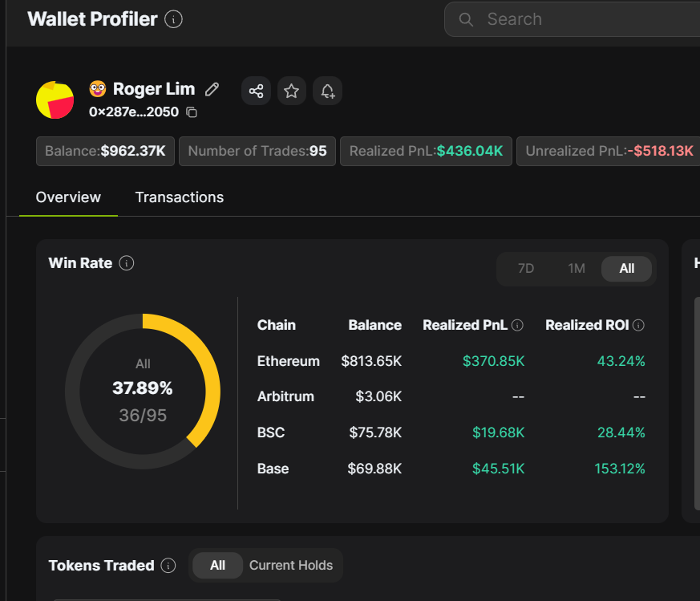
Task: Click the Wallet Profiler title
Action: [x=92, y=19]
